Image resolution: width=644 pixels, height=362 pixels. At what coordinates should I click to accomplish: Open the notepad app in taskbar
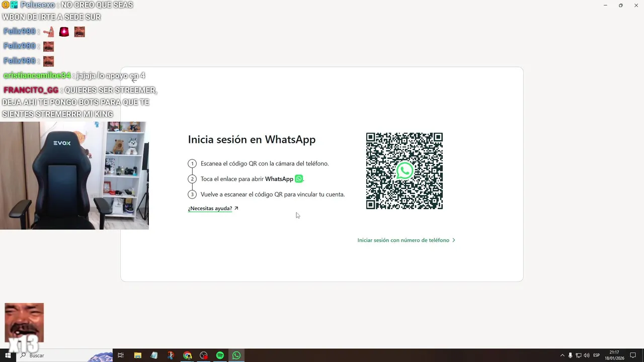point(154,355)
